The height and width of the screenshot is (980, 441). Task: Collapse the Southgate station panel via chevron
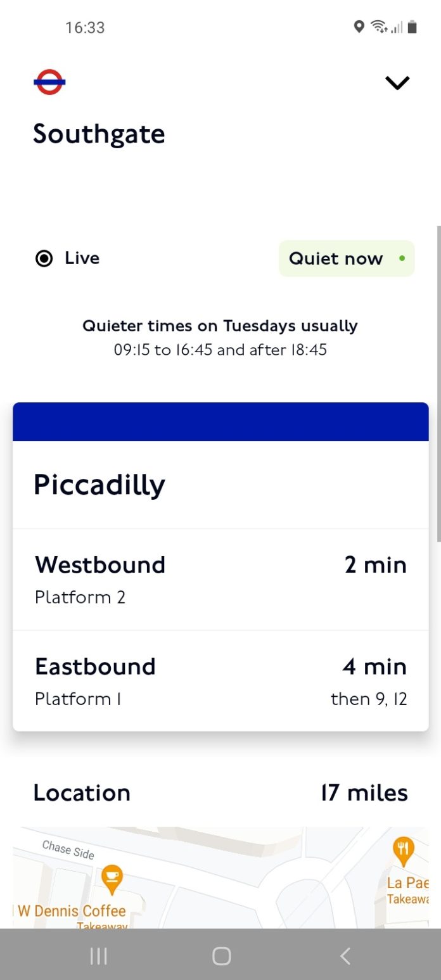tap(397, 83)
